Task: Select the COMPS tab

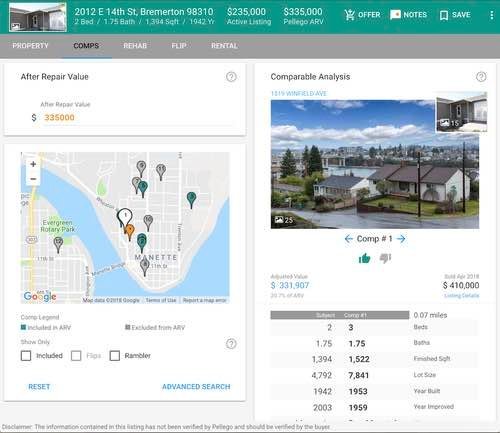Action: (86, 46)
